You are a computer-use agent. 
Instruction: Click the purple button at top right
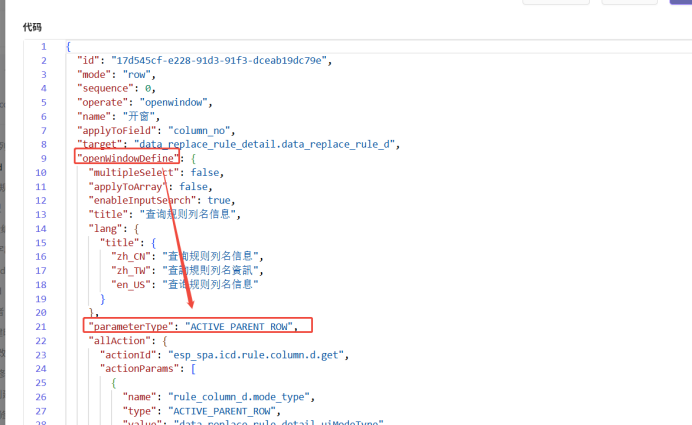click(x=680, y=2)
